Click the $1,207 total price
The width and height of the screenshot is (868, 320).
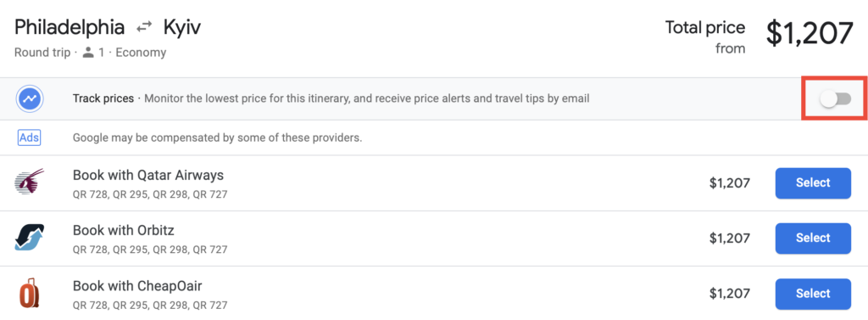pos(810,33)
